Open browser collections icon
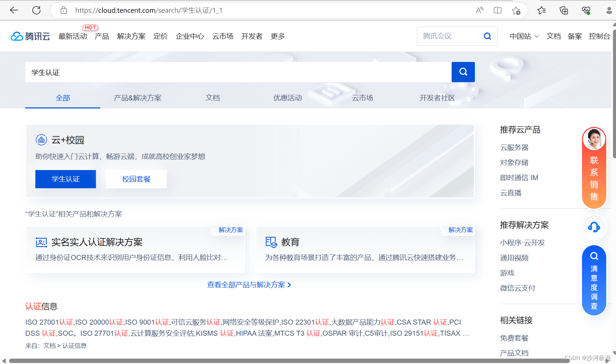Screen dimensions: 616x364 coord(564,10)
